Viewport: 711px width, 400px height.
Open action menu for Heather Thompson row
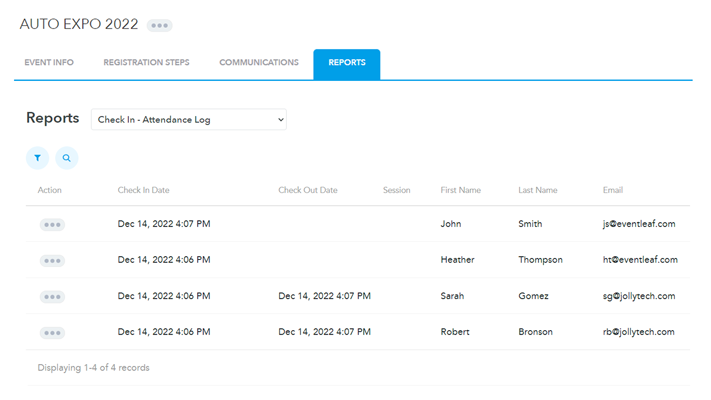(52, 260)
